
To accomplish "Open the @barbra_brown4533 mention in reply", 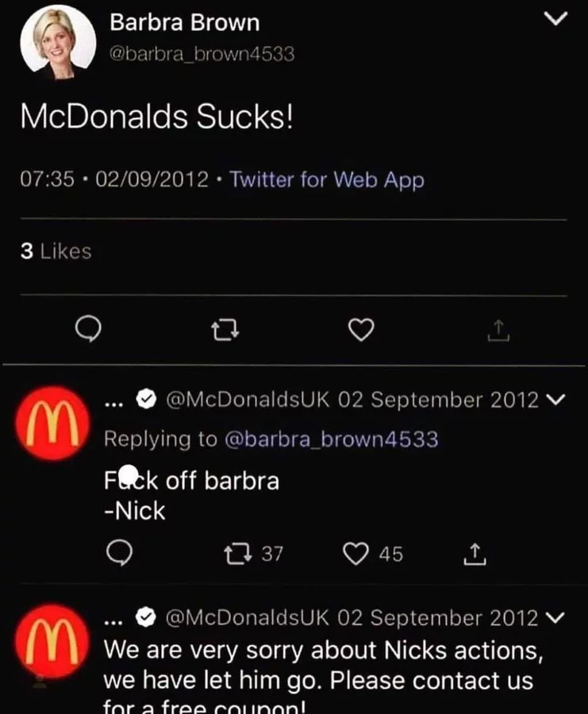I will click(x=332, y=439).
